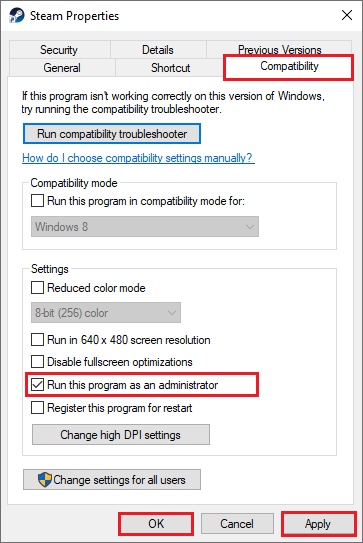Uncheck Run this program as an administrator
This screenshot has height=543, width=363.
click(37, 385)
